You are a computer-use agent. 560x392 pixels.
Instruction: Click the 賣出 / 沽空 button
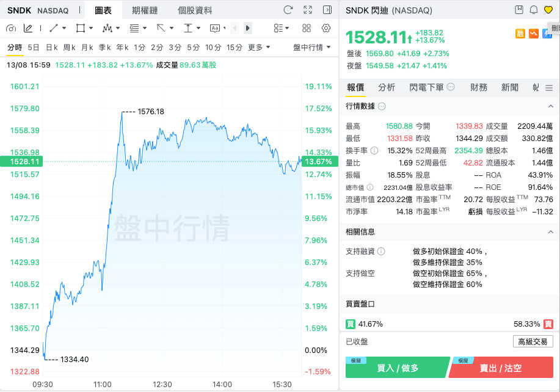tap(501, 368)
